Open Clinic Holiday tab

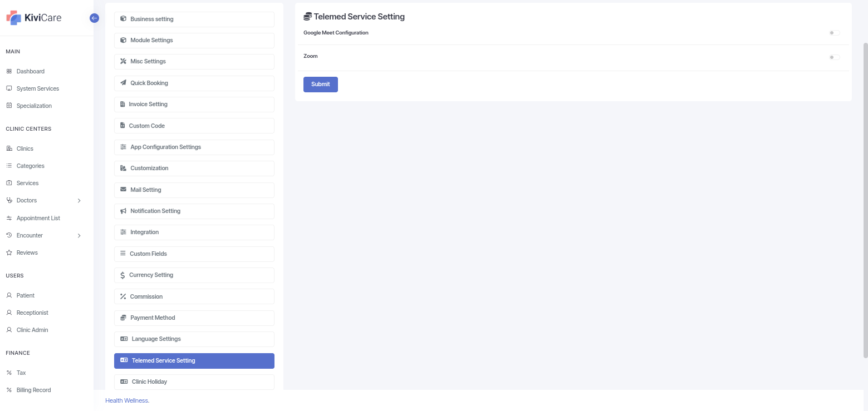pos(194,382)
